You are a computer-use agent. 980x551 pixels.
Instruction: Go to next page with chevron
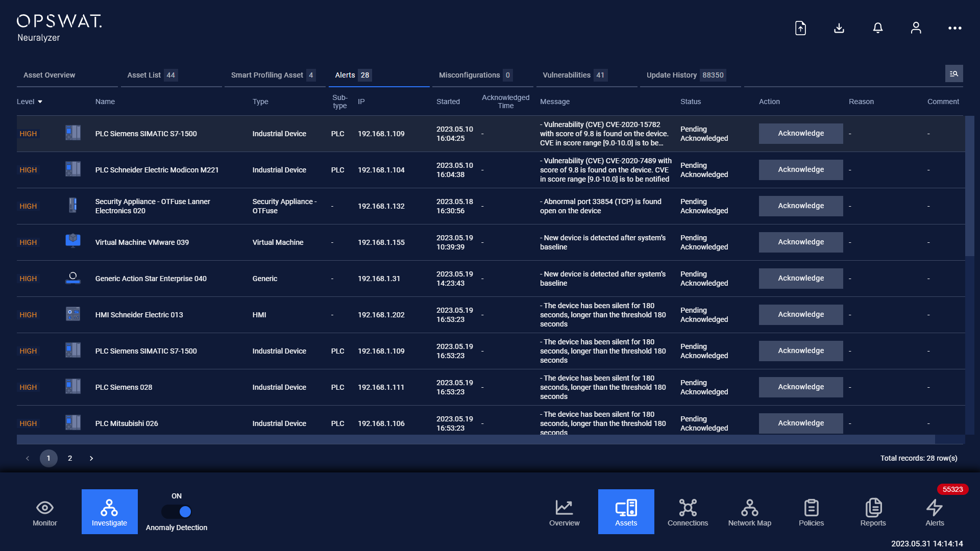[91, 458]
